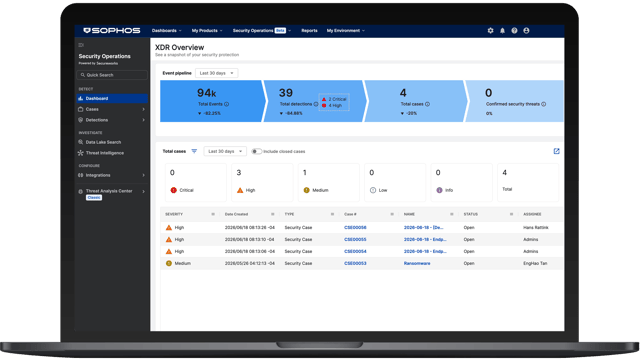Click assignee Hans Rattink
640x360 pixels.
536,227
